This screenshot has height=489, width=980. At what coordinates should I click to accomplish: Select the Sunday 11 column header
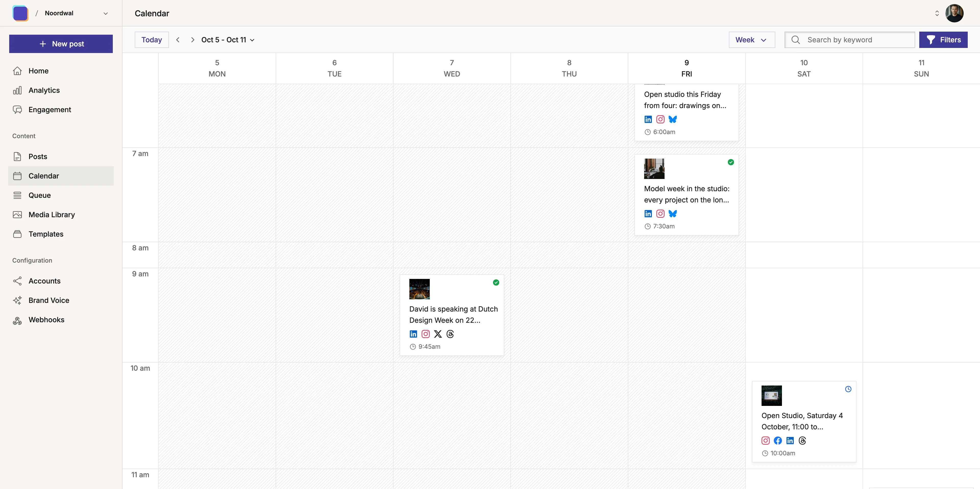coord(921,68)
